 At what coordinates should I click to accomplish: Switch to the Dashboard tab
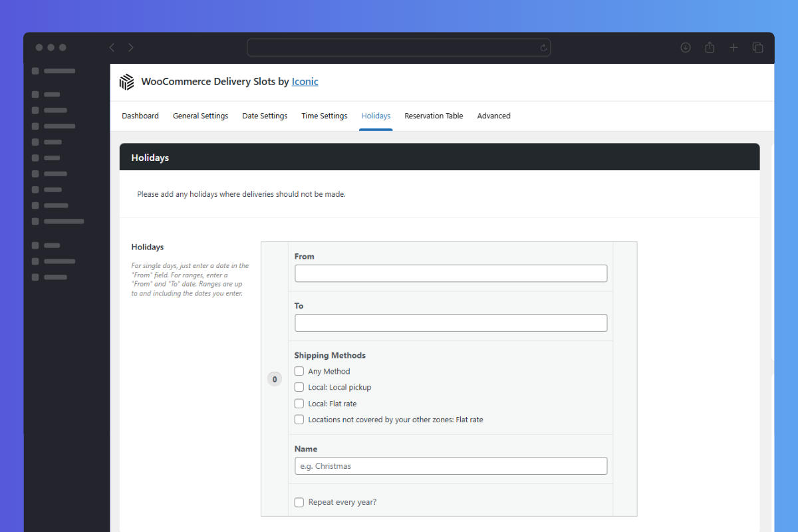coord(140,116)
